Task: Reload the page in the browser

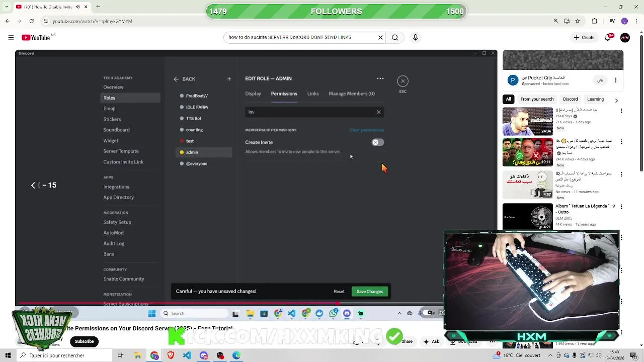Action: (x=31, y=21)
